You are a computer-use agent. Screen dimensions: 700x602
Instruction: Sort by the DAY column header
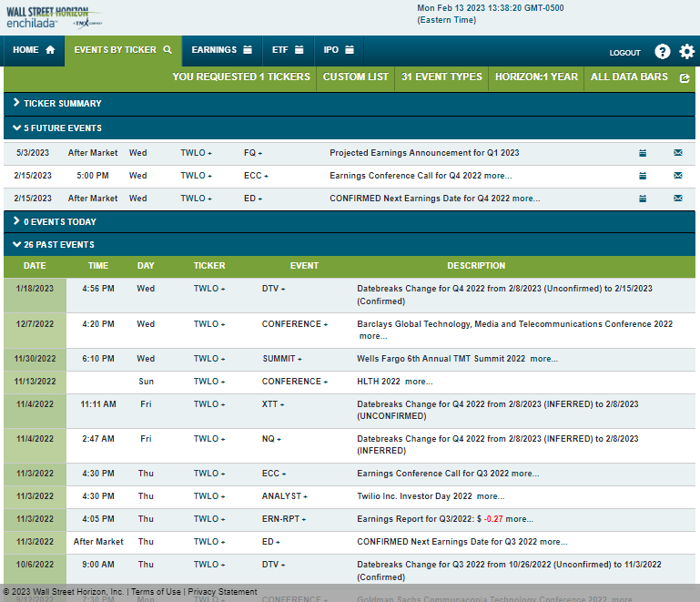coord(146,266)
